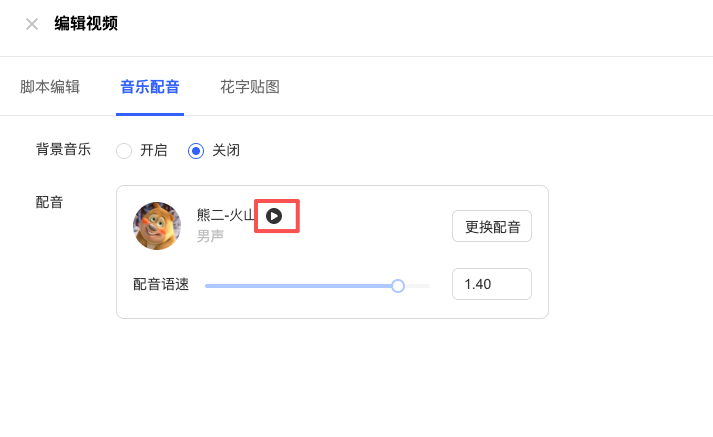The height and width of the screenshot is (437, 713).
Task: Select the 音乐配音 tab
Action: [150, 87]
